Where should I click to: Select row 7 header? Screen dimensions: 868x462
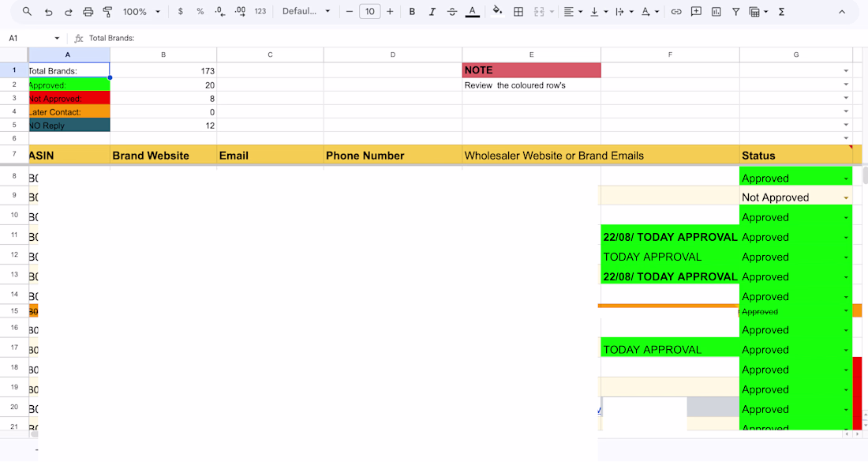(14, 154)
